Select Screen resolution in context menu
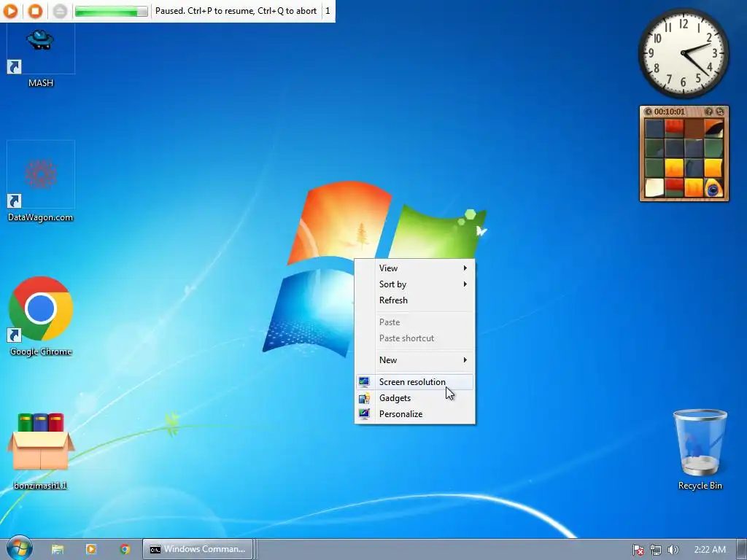The height and width of the screenshot is (560, 747). coord(415,382)
